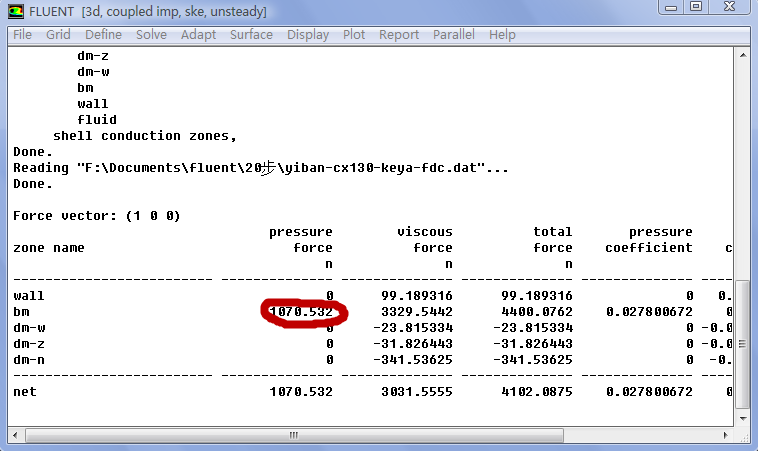Open the Surface menu
This screenshot has width=758, height=451.
(251, 35)
